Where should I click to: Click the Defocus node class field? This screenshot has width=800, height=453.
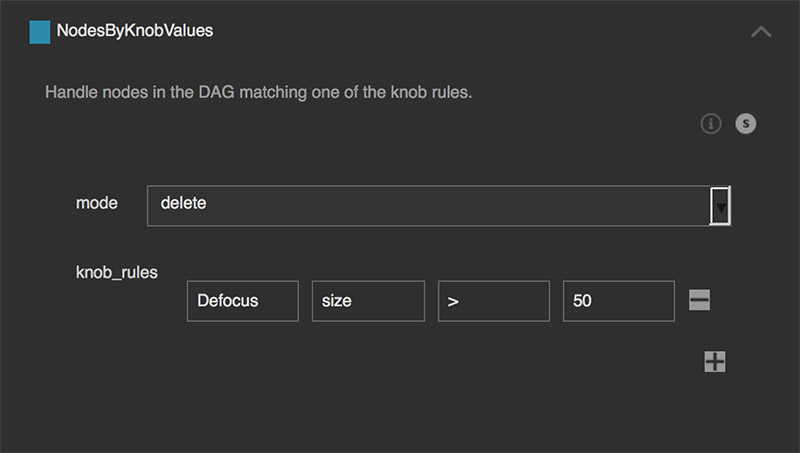tap(242, 301)
